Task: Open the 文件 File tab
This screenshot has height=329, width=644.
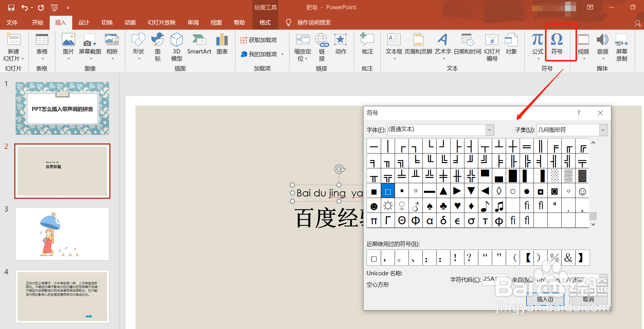Action: click(x=12, y=23)
